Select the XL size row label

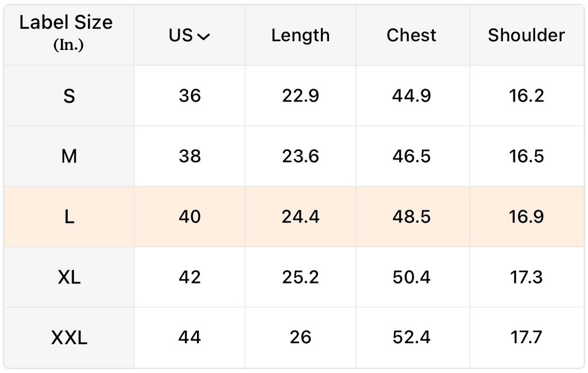pyautogui.click(x=69, y=277)
